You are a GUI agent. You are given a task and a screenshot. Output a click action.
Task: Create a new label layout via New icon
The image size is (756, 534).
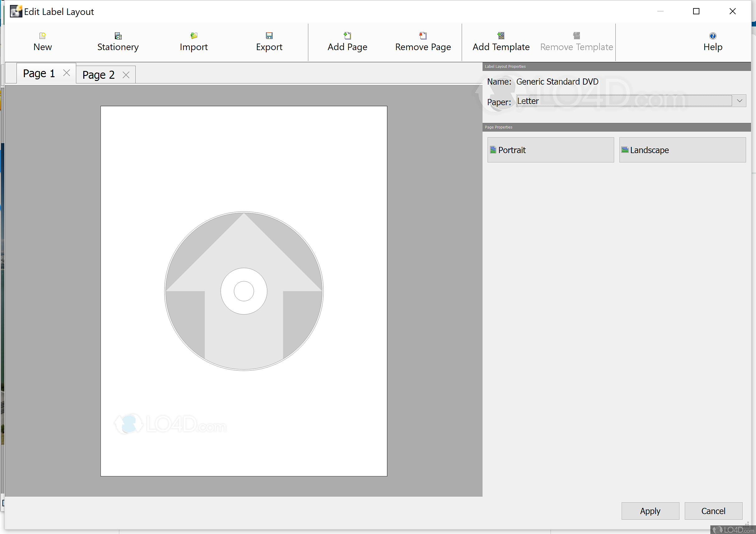pyautogui.click(x=42, y=42)
